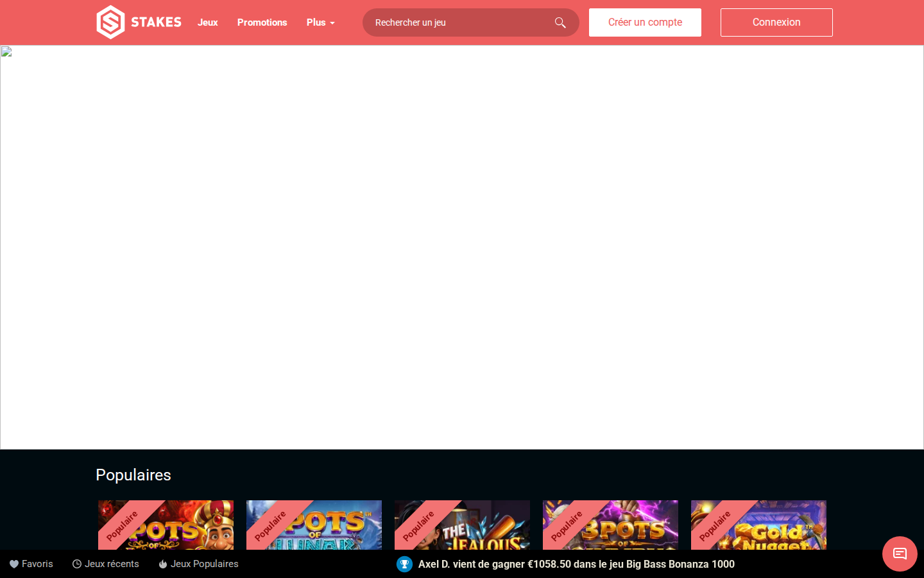Viewport: 924px width, 578px height.
Task: Open The Jealous game thumbnail
Action: point(462,525)
